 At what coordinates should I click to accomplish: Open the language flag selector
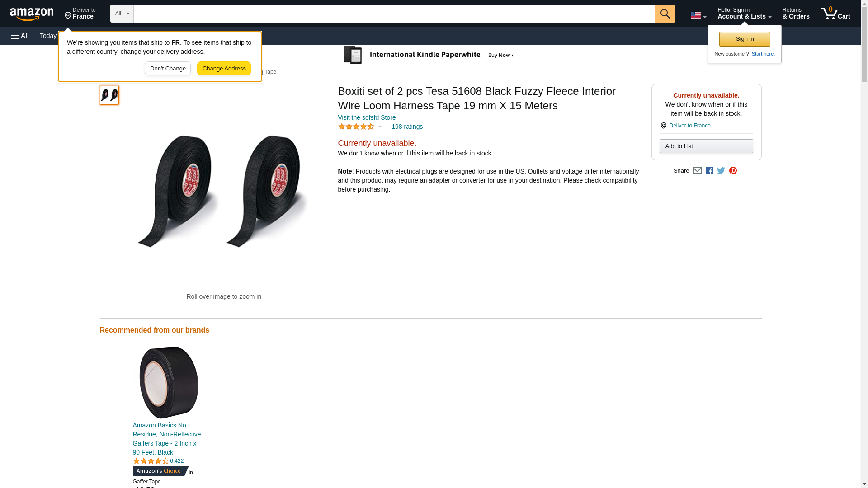[698, 15]
